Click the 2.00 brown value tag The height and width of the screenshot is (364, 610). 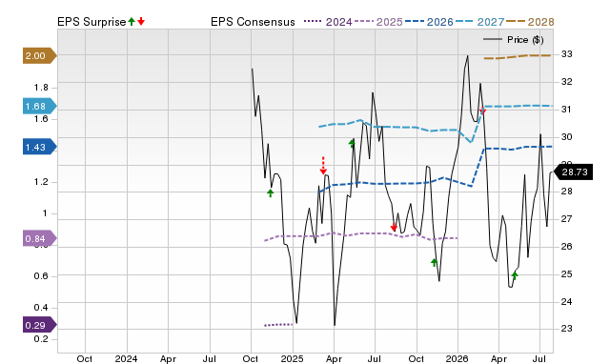pos(40,56)
